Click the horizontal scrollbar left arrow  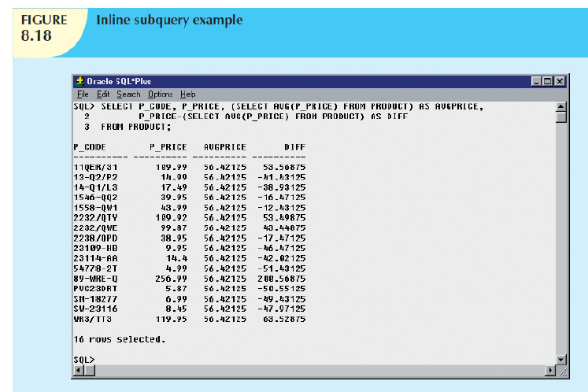tap(79, 371)
